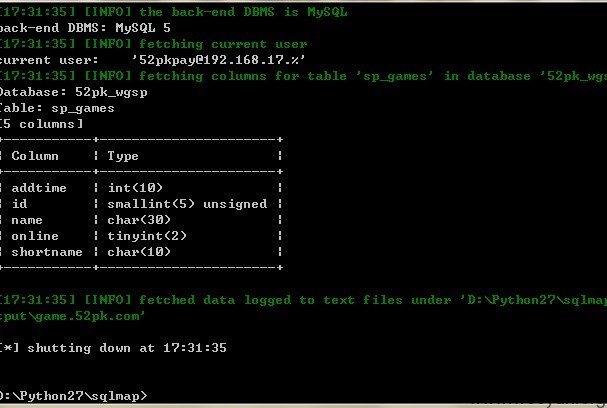Click the 'Type' table header
The height and width of the screenshot is (408, 607).
click(123, 156)
